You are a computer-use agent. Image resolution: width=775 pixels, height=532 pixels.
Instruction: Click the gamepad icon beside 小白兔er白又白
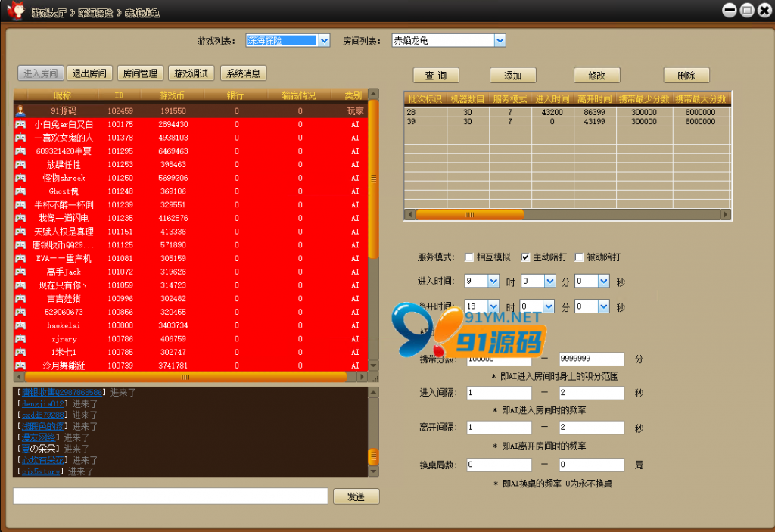[x=20, y=124]
